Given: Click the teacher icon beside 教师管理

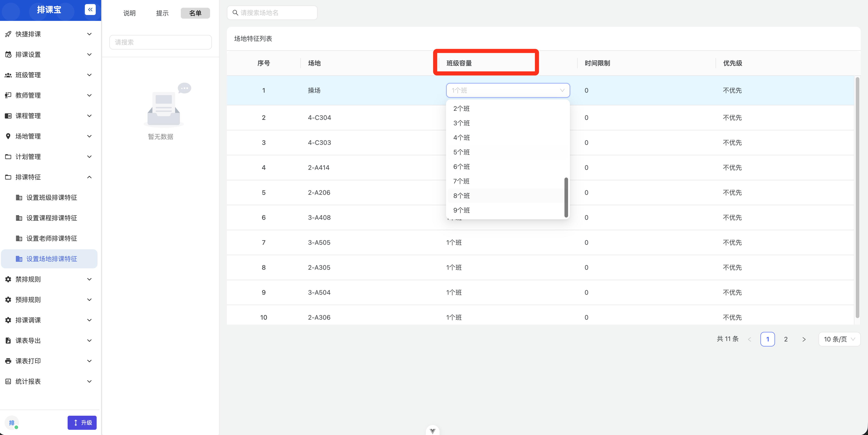Looking at the screenshot, I should coord(8,95).
